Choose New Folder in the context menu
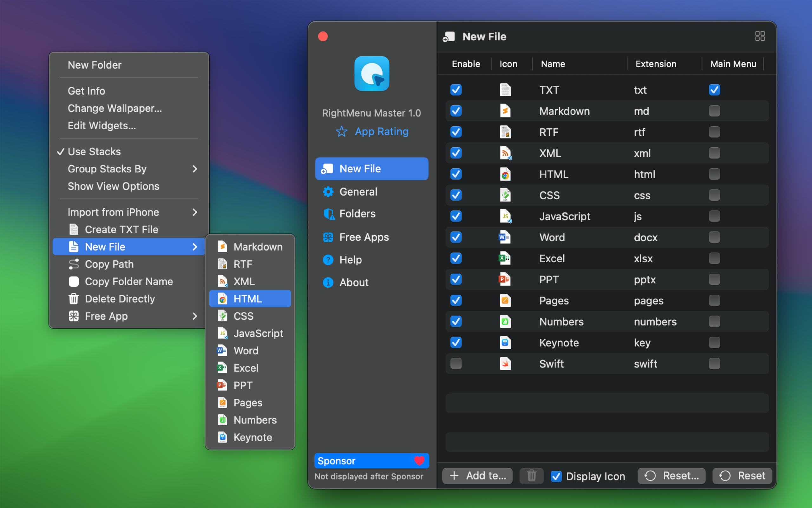The image size is (812, 508). click(x=129, y=65)
